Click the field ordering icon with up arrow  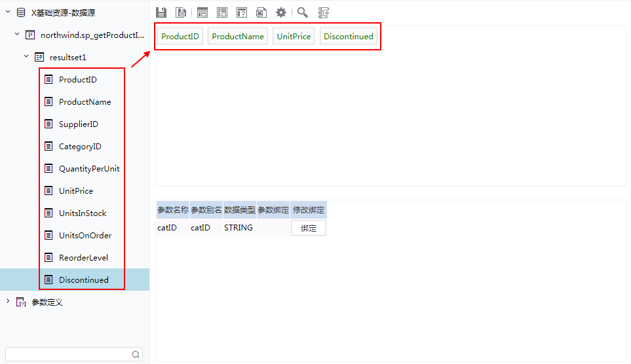point(324,12)
